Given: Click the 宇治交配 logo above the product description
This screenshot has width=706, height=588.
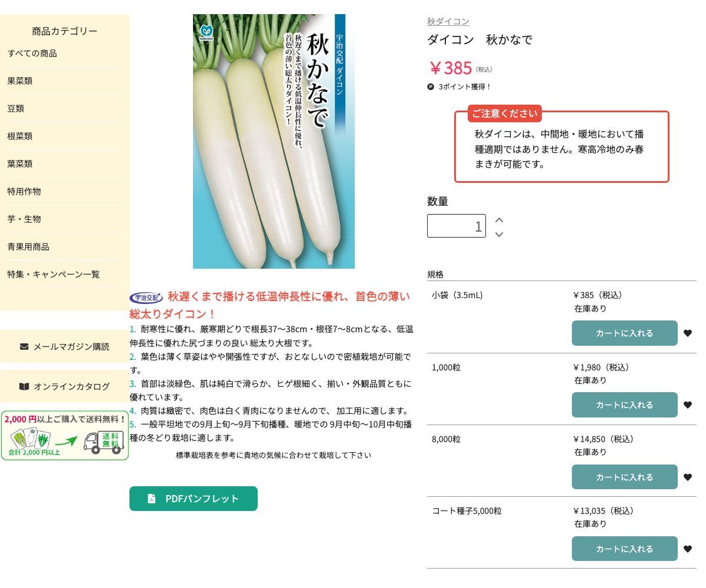Looking at the screenshot, I should pos(145,297).
